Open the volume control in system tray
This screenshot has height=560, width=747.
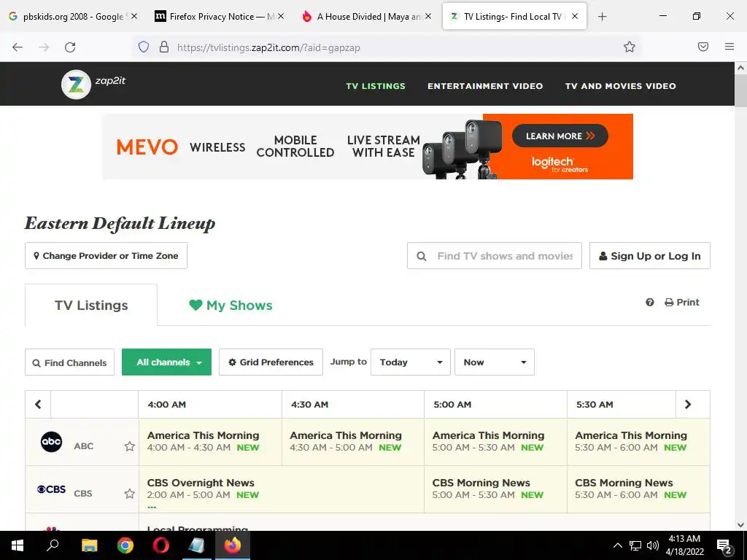653,545
